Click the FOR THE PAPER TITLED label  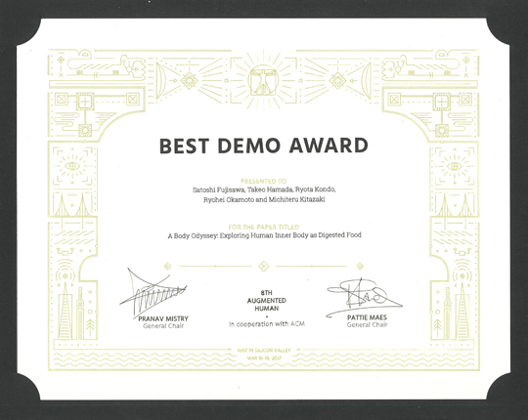click(263, 227)
